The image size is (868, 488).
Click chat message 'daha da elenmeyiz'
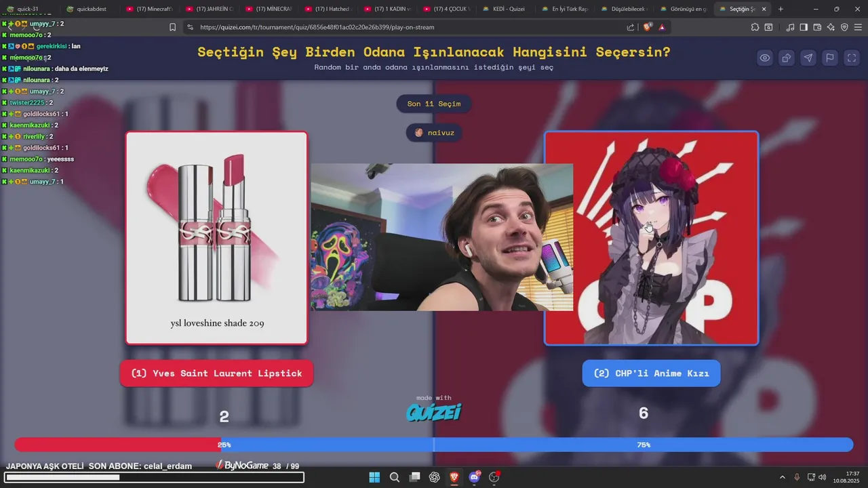81,68
